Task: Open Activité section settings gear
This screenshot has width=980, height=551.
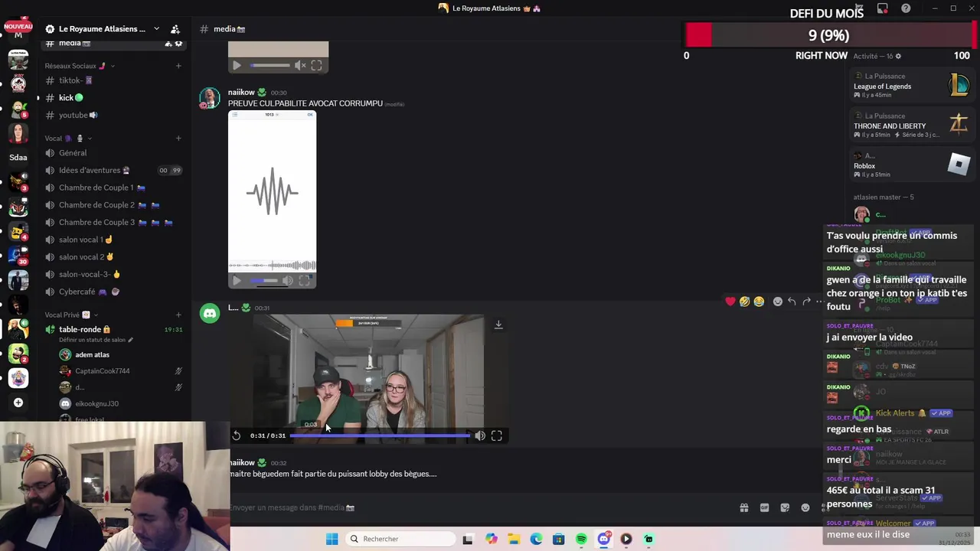Action: (898, 56)
